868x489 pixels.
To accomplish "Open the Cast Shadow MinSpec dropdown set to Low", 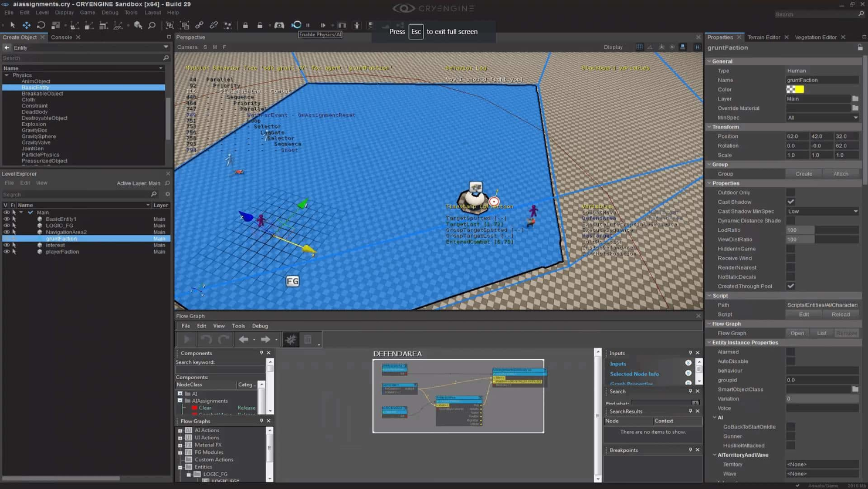I will click(x=821, y=211).
